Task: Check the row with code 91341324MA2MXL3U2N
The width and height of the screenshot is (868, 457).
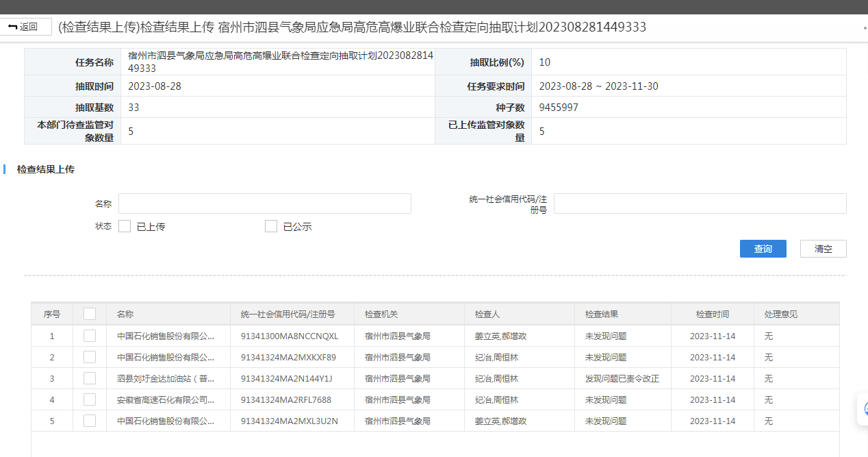Action: click(x=90, y=421)
